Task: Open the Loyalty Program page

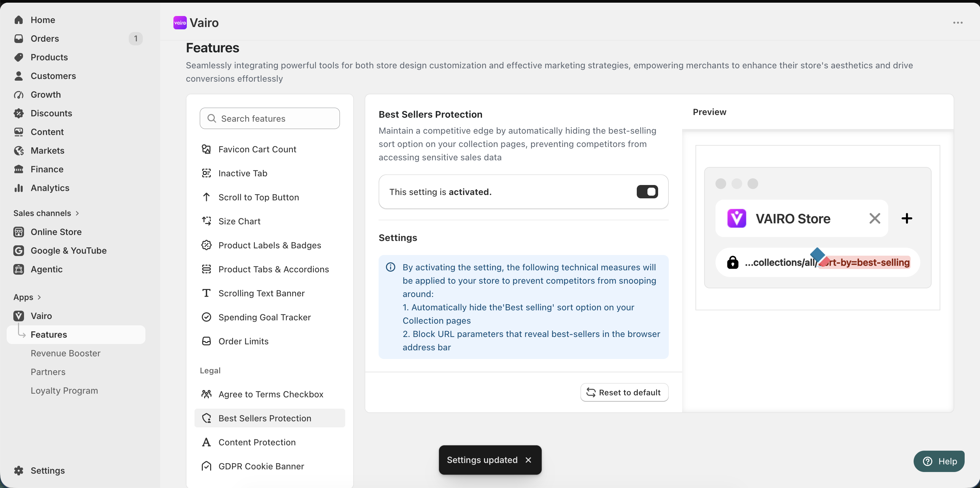Action: [x=64, y=390]
